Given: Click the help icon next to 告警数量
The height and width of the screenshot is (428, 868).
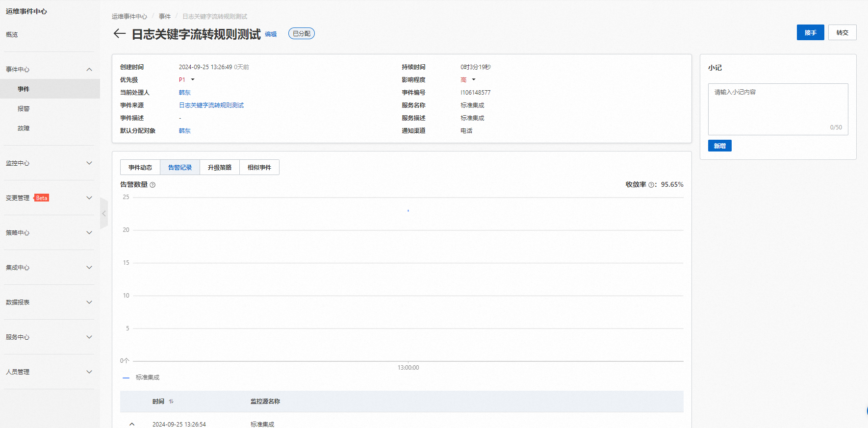Looking at the screenshot, I should pos(153,185).
